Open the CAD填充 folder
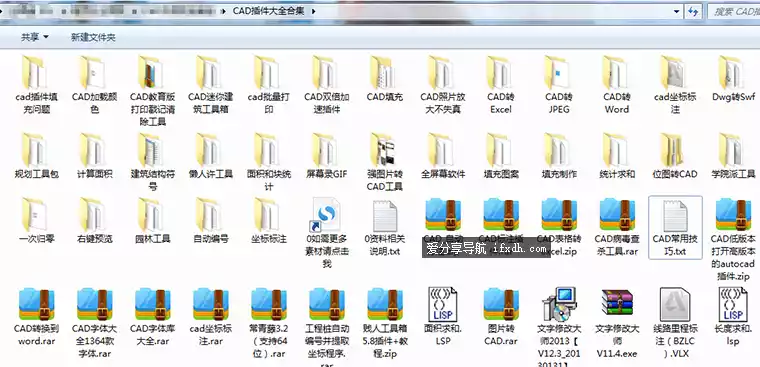The image size is (760, 367). [384, 79]
